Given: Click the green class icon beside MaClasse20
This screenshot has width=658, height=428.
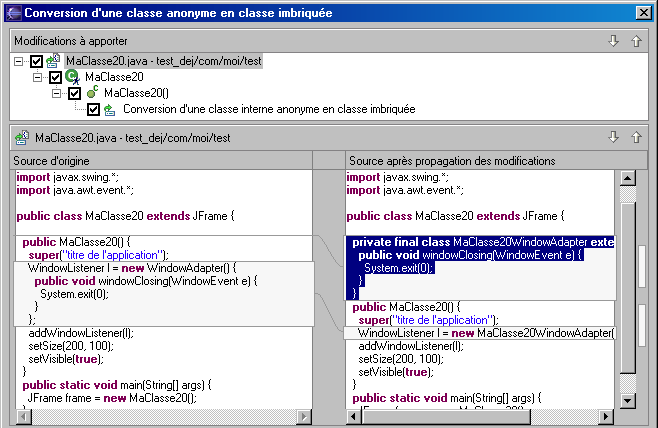Looking at the screenshot, I should pyautogui.click(x=73, y=77).
